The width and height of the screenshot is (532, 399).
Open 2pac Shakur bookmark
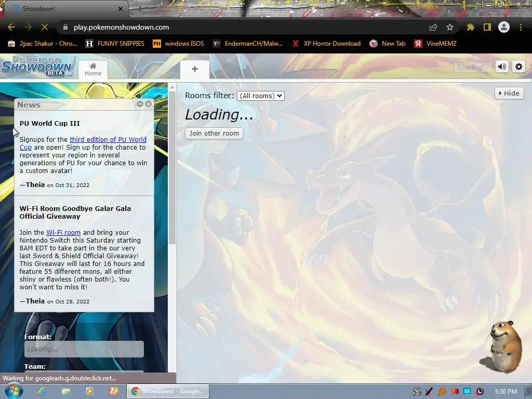[x=43, y=44]
